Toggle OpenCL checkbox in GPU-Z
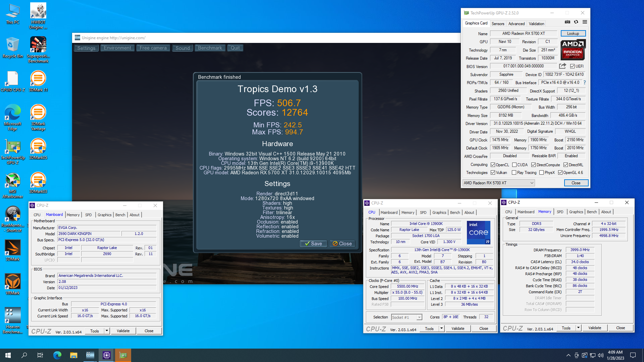The image size is (644, 362). [493, 165]
